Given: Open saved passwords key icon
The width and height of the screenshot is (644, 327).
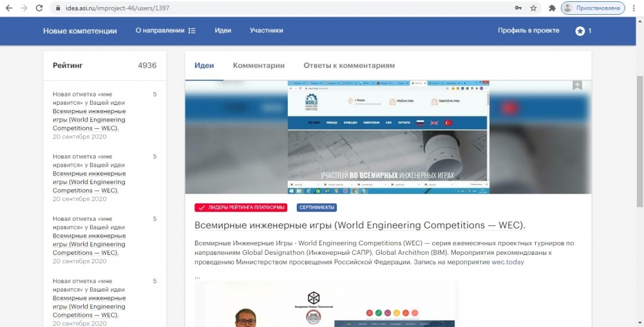Looking at the screenshot, I should (x=518, y=8).
